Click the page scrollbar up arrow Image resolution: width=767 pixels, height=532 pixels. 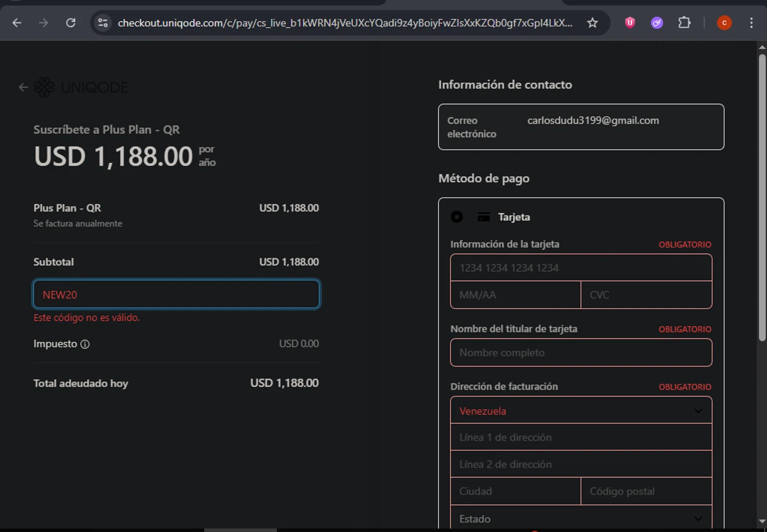[x=762, y=47]
